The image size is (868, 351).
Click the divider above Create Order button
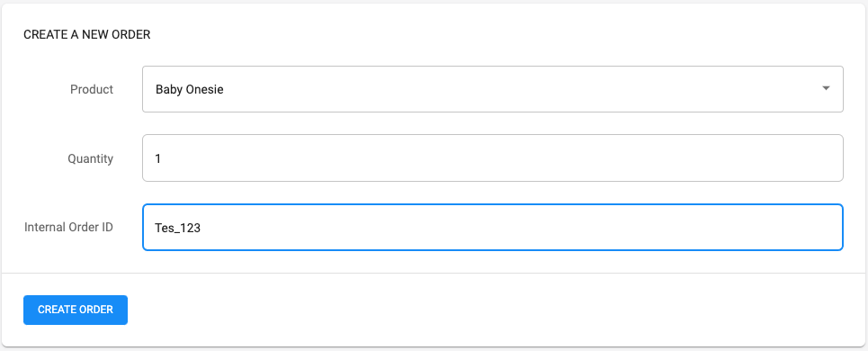434,273
